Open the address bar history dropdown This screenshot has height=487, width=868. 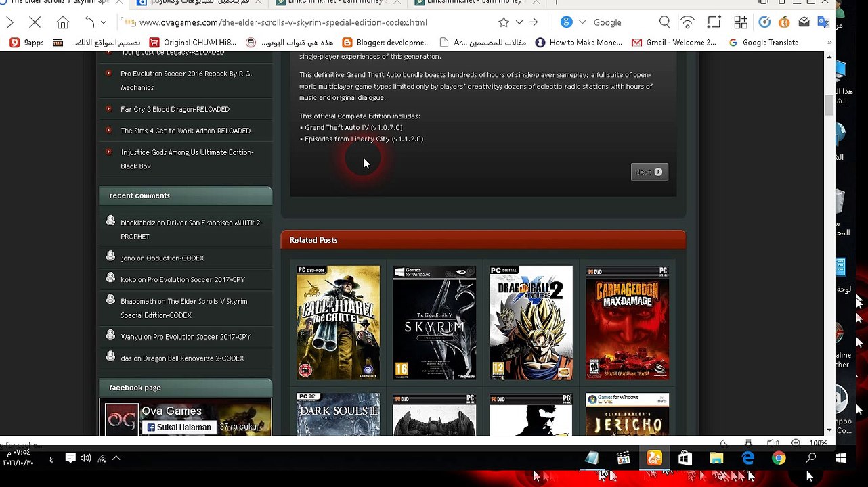point(519,22)
